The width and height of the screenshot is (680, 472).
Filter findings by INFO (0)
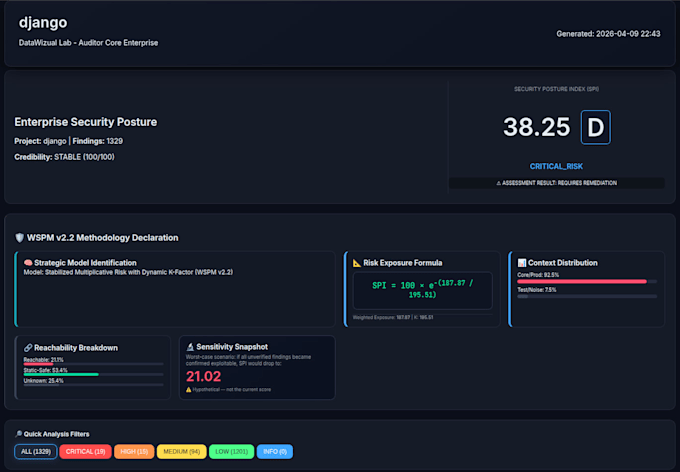[275, 452]
